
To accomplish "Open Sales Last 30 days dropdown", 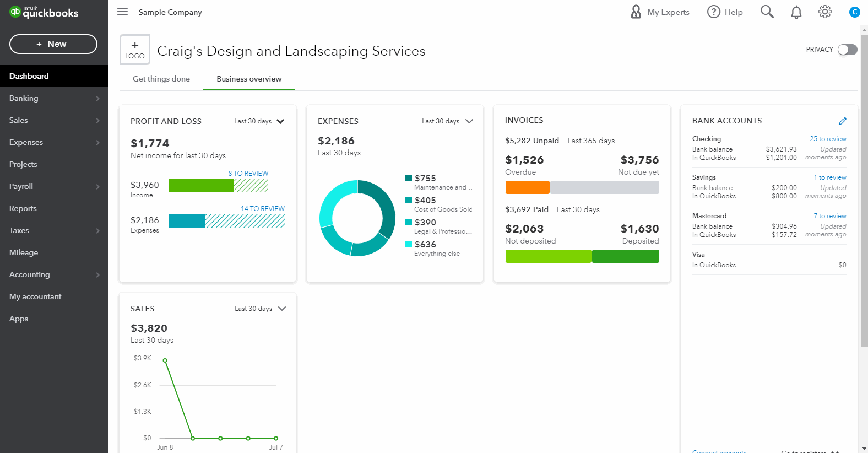I will tap(260, 309).
